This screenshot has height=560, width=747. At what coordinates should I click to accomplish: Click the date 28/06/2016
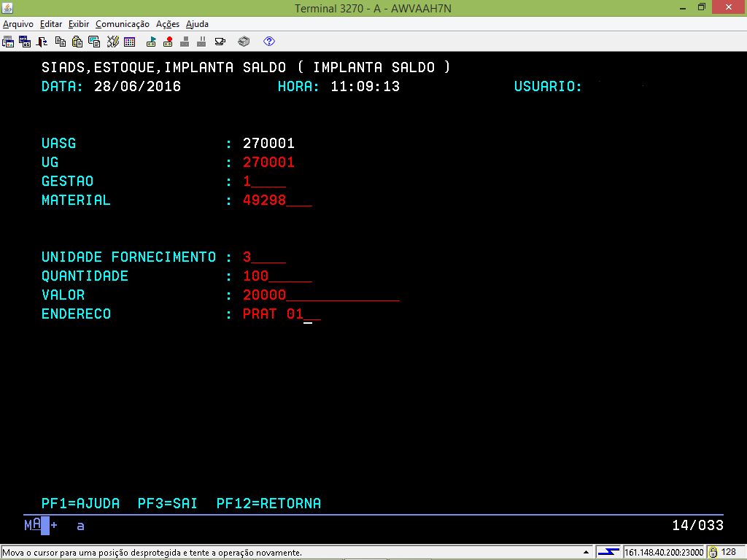tap(137, 87)
